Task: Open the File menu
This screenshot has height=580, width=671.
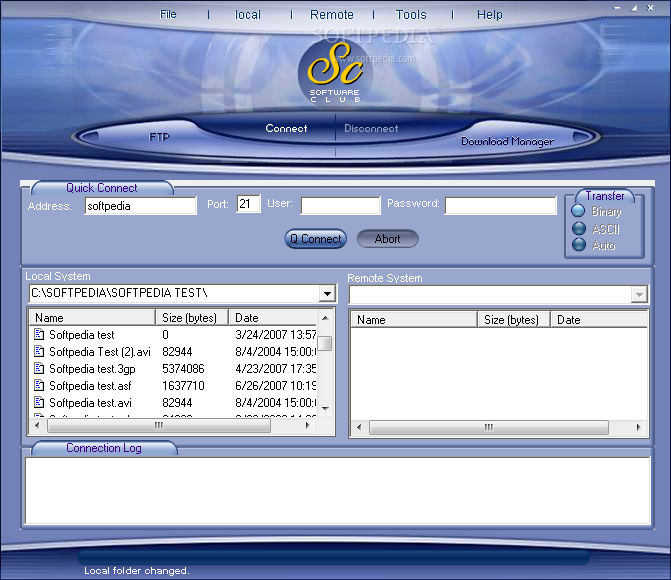Action: [x=168, y=15]
